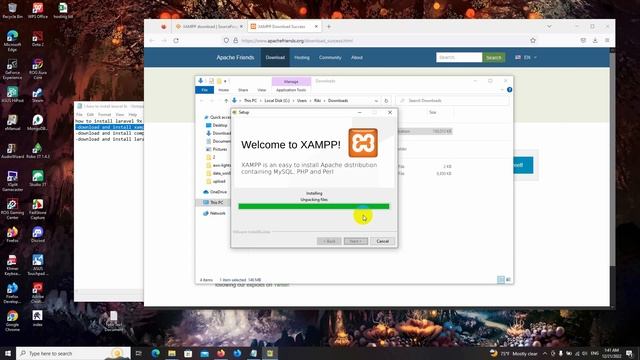This screenshot has width=640, height=360.
Task: Expand the address bar history dropdown
Action: tap(376, 100)
